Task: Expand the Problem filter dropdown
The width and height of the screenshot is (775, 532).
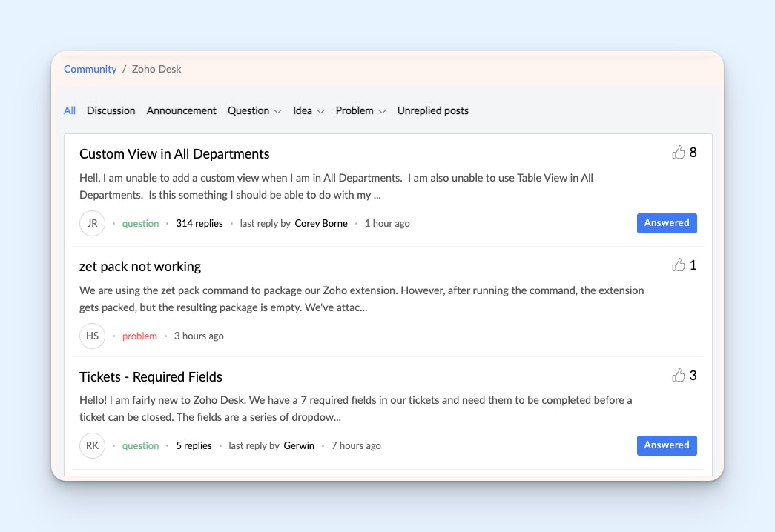Action: tap(360, 111)
